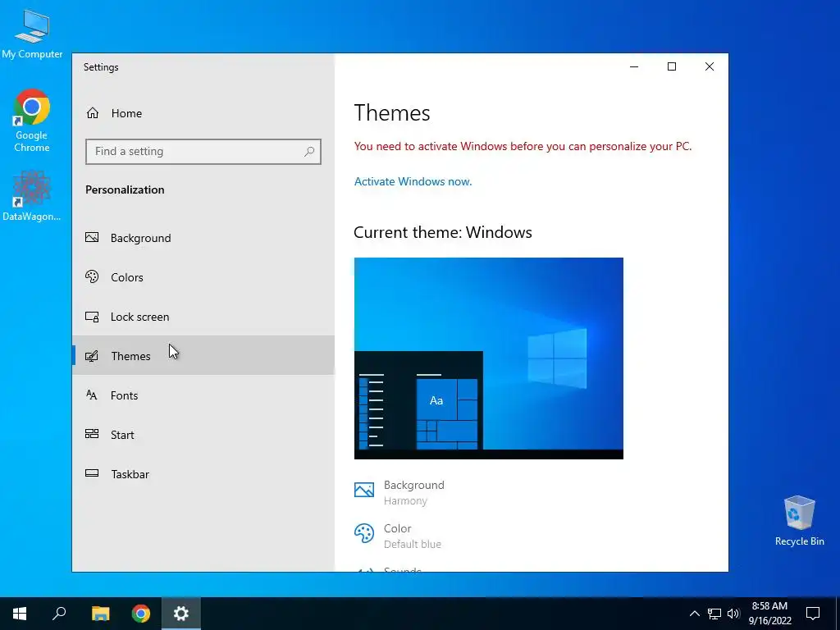Click the Fonts AA icon
Screen dimensions: 840x630
92,395
